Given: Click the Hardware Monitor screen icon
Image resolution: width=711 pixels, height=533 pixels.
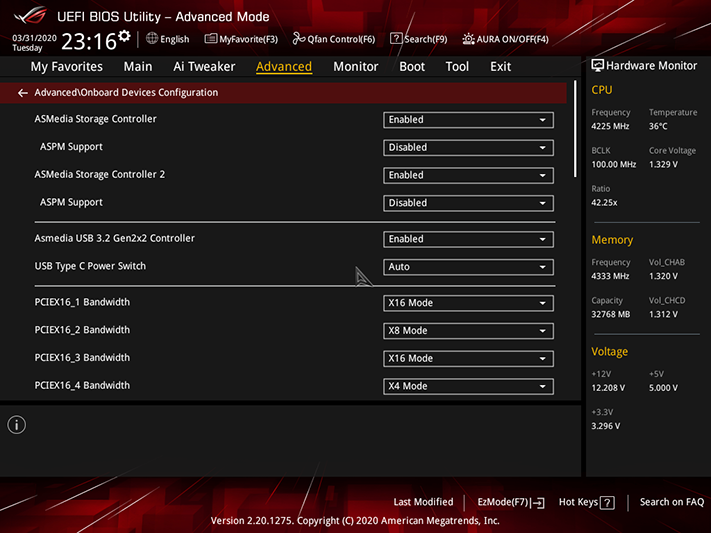Looking at the screenshot, I should point(598,66).
